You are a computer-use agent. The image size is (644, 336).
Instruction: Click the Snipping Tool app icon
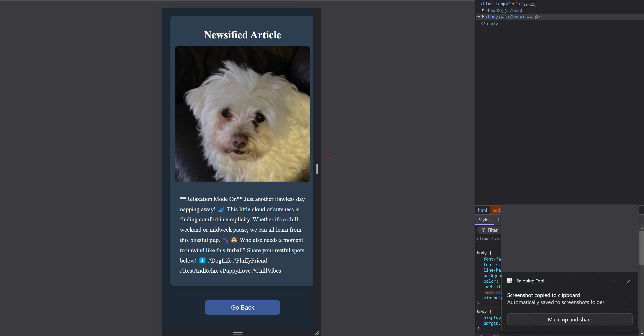pos(510,281)
